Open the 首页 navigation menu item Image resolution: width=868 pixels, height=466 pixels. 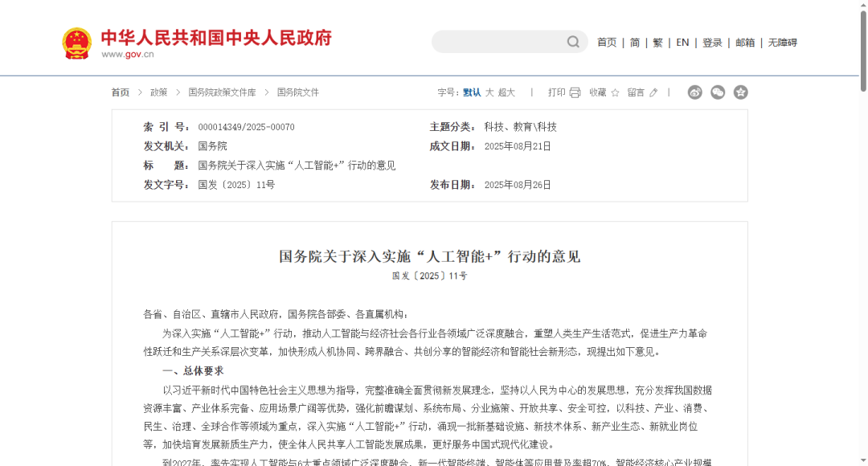click(x=606, y=42)
